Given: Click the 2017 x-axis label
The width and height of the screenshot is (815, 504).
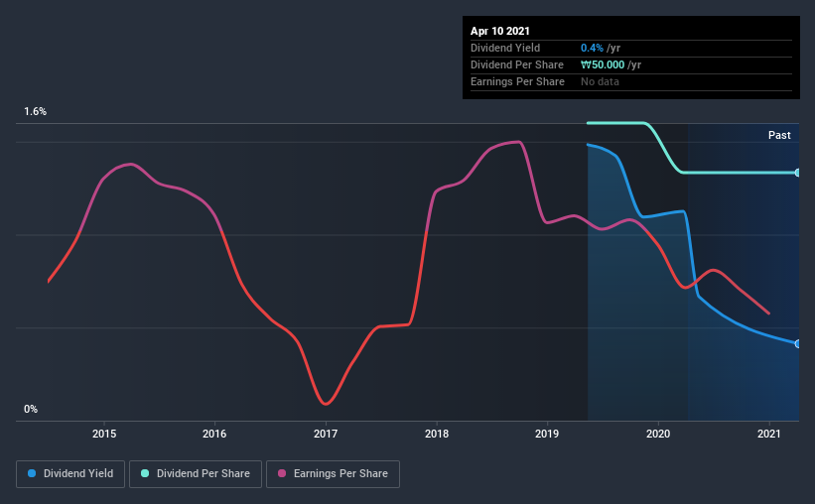Looking at the screenshot, I should pos(326,434).
